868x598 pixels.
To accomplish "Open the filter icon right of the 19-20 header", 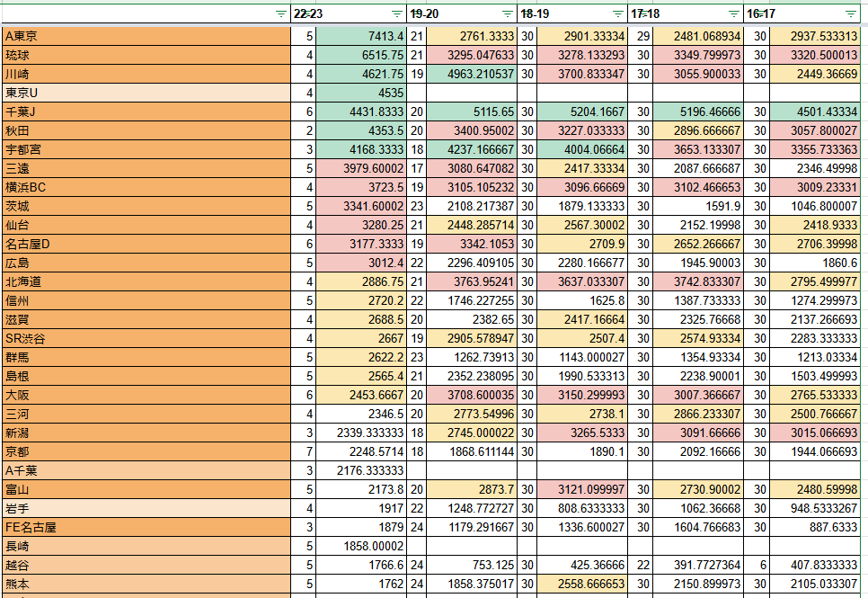I will point(508,13).
